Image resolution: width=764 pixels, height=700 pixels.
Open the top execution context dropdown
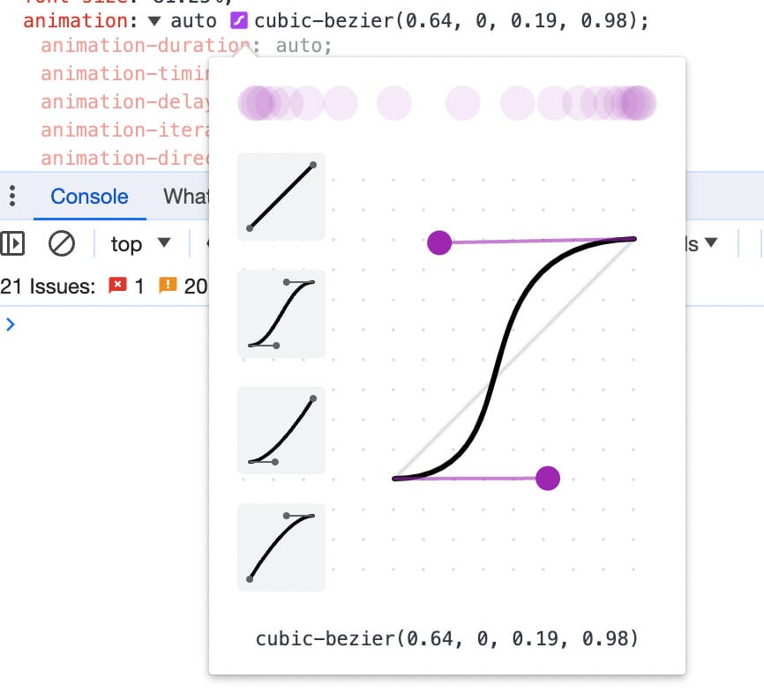coord(140,243)
